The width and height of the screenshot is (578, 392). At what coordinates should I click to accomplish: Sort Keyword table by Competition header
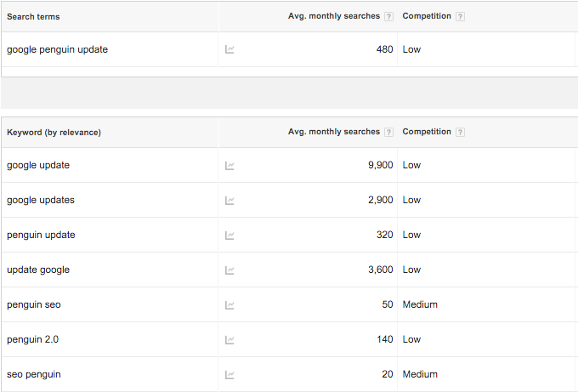pos(427,132)
